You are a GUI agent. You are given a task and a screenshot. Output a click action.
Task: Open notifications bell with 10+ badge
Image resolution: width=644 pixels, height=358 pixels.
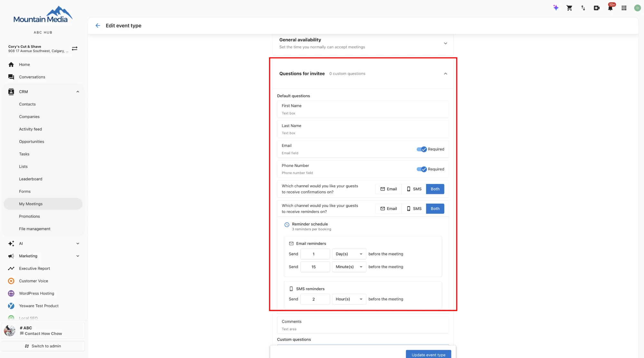[x=610, y=8]
